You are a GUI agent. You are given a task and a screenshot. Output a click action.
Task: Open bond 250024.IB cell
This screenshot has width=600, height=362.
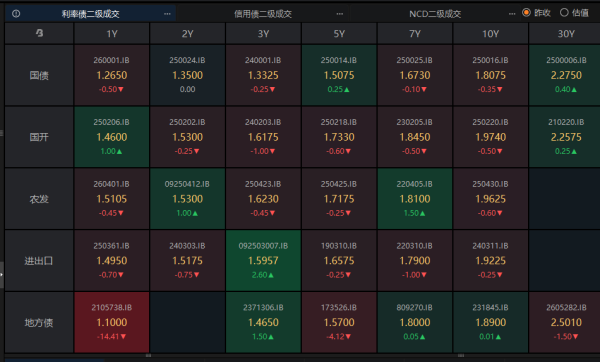pos(188,75)
